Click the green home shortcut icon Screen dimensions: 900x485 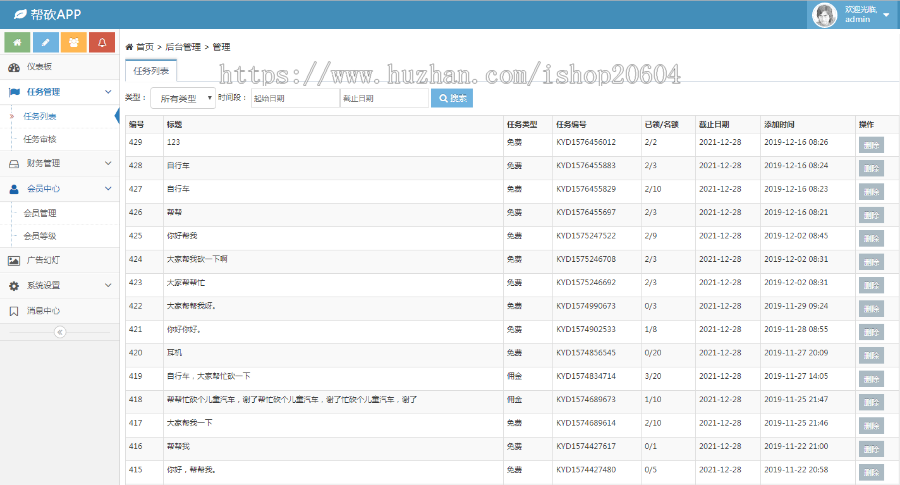pos(17,42)
